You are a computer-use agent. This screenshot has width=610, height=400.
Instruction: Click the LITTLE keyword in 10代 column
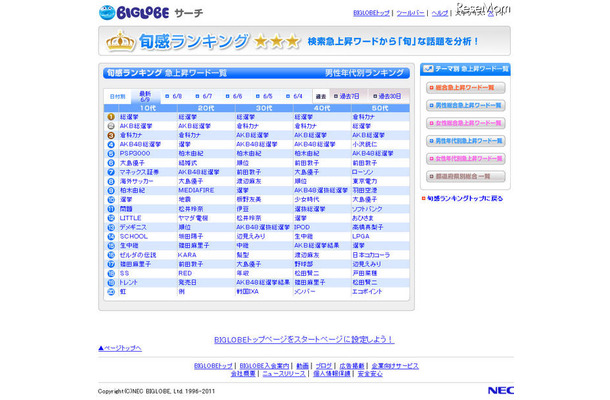click(130, 218)
